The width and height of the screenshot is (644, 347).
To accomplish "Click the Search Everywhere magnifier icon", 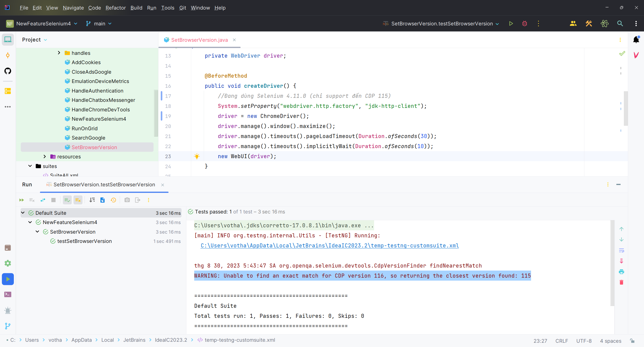I will (x=620, y=24).
